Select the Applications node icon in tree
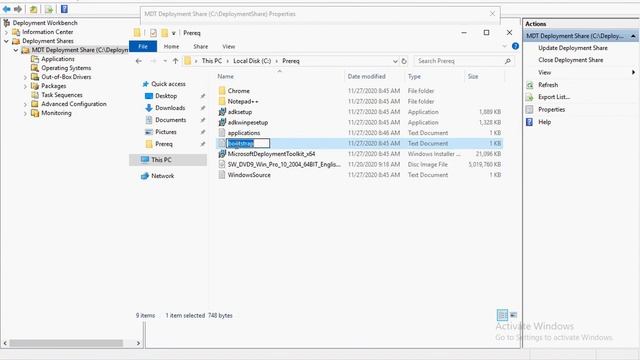 (x=35, y=59)
